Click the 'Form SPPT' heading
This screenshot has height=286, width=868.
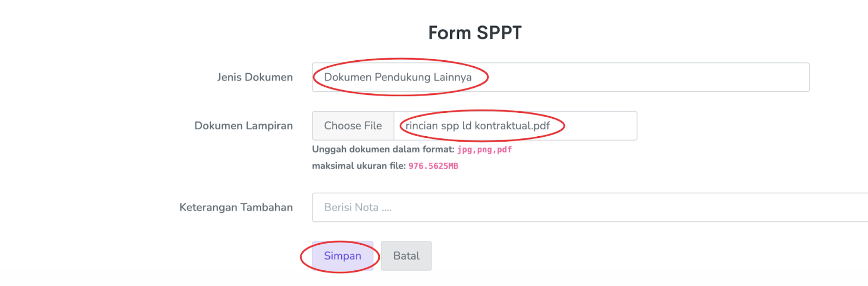475,33
